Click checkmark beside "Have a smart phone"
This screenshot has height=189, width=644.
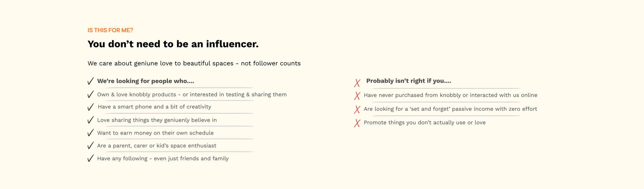[x=90, y=107]
